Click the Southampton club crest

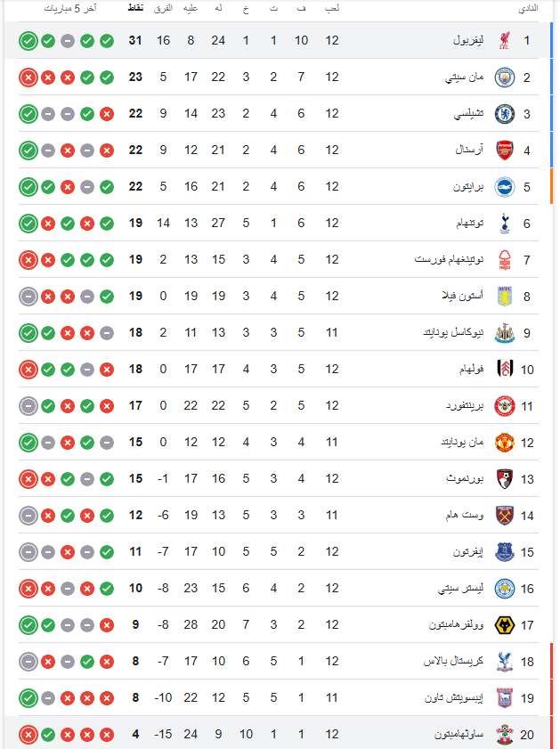[x=505, y=735]
